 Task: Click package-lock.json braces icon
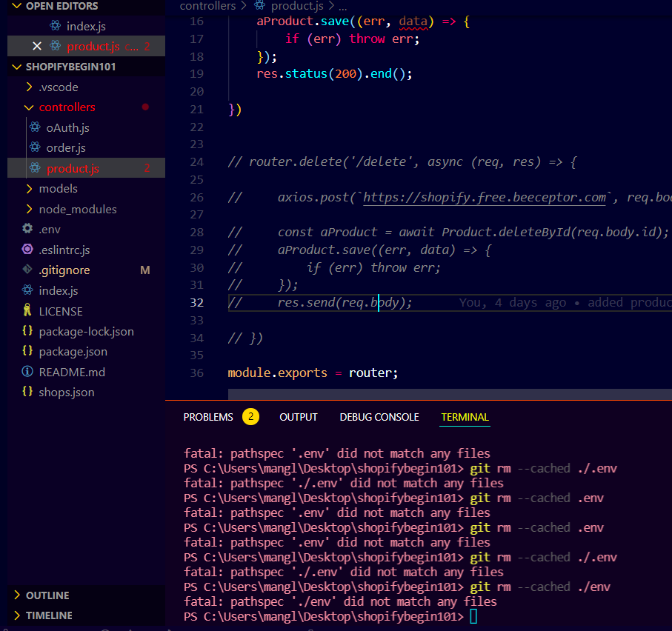coord(27,331)
